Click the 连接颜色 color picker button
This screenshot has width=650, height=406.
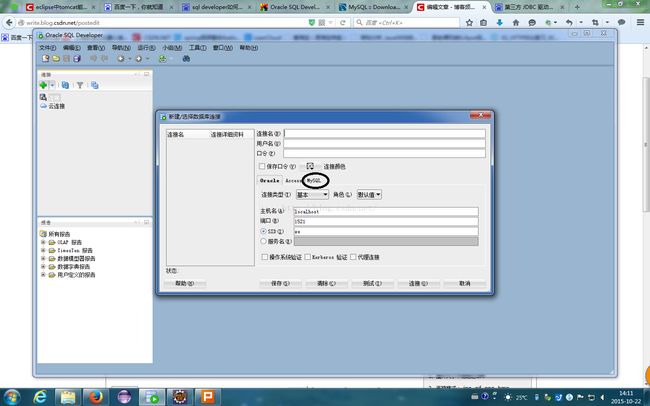pos(310,166)
